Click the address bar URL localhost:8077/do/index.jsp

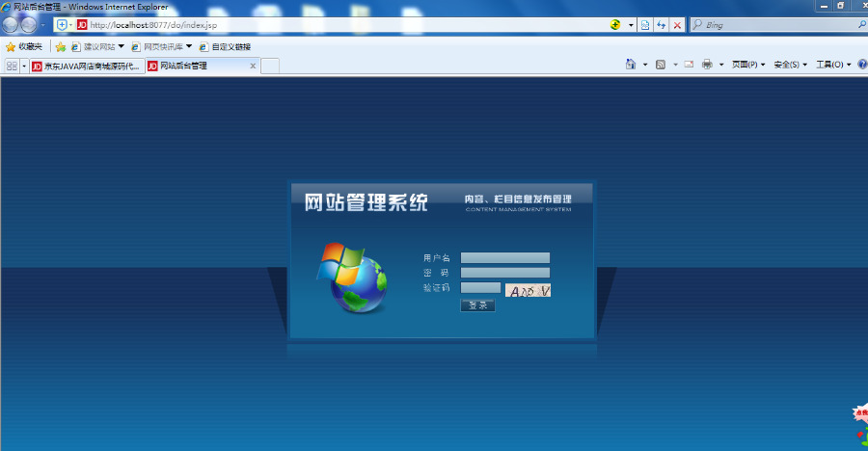click(x=153, y=25)
